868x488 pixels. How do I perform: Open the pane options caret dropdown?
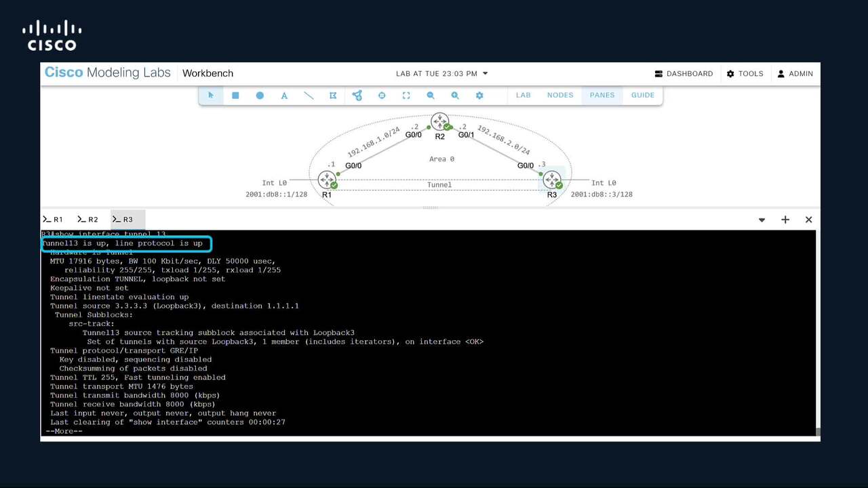click(762, 220)
